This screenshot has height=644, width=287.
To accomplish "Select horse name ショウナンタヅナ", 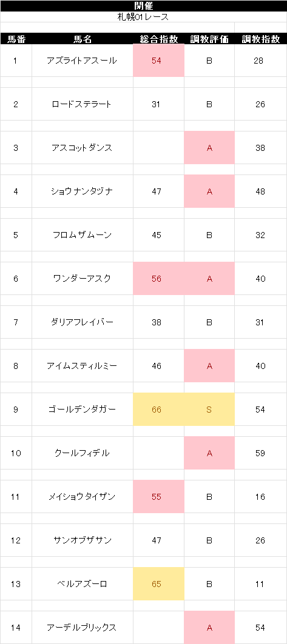I will point(83,191).
